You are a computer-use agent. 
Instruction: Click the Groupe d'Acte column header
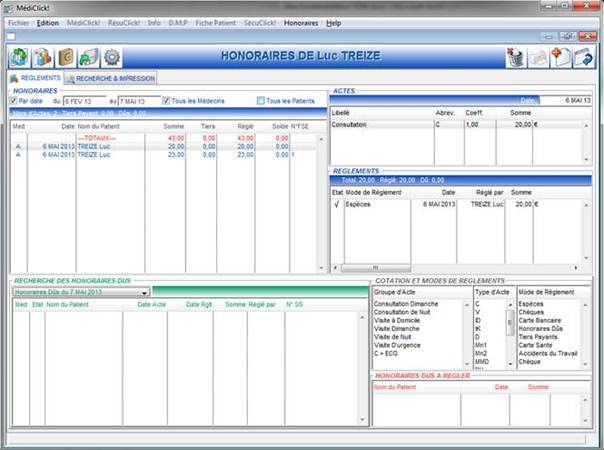click(394, 292)
